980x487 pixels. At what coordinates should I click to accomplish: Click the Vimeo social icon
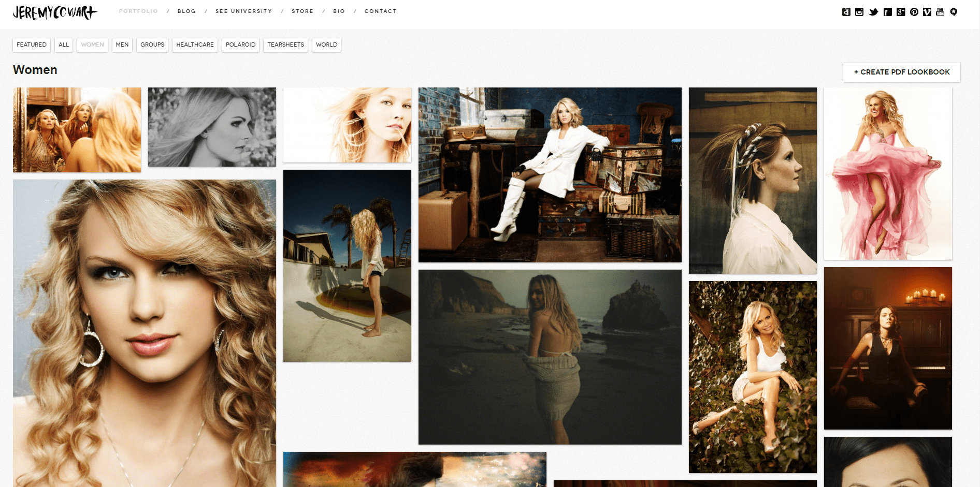coord(927,12)
